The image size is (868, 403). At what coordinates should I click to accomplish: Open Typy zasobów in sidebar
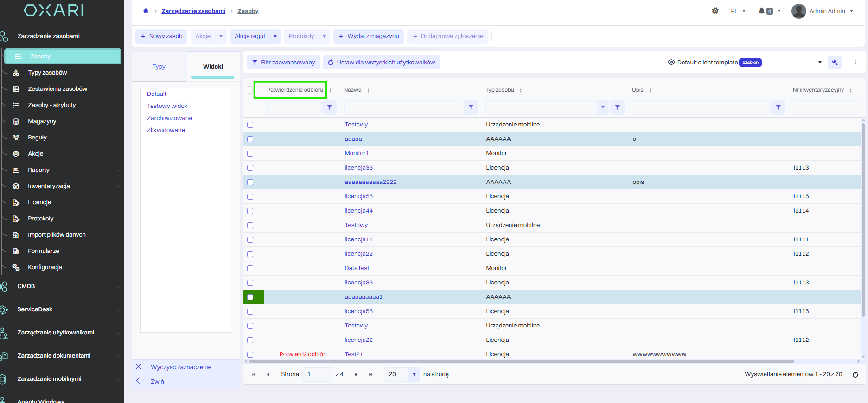tap(47, 73)
